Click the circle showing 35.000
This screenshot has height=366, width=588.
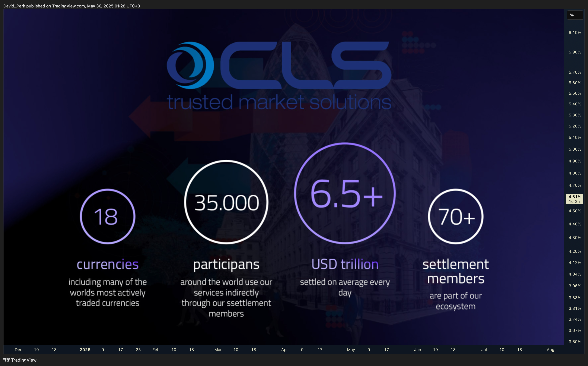(x=226, y=202)
